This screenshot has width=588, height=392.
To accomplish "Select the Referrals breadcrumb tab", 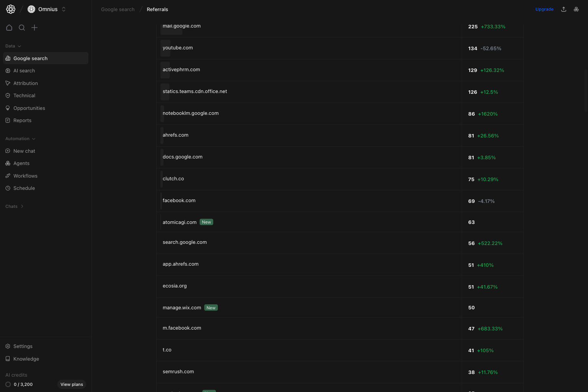I will [x=157, y=9].
